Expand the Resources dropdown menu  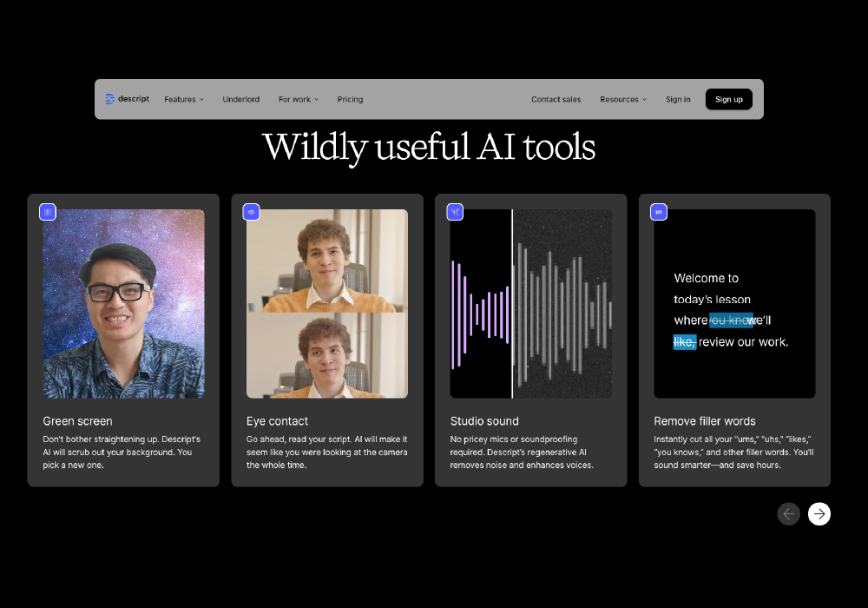point(623,100)
